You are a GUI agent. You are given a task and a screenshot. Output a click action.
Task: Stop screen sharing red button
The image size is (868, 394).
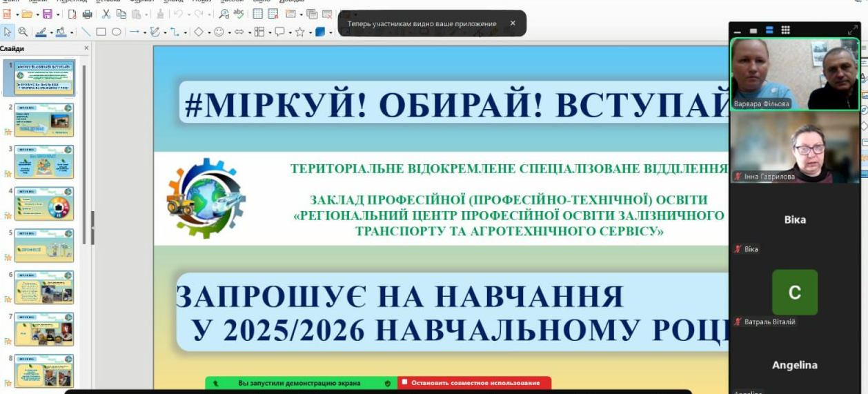click(475, 383)
